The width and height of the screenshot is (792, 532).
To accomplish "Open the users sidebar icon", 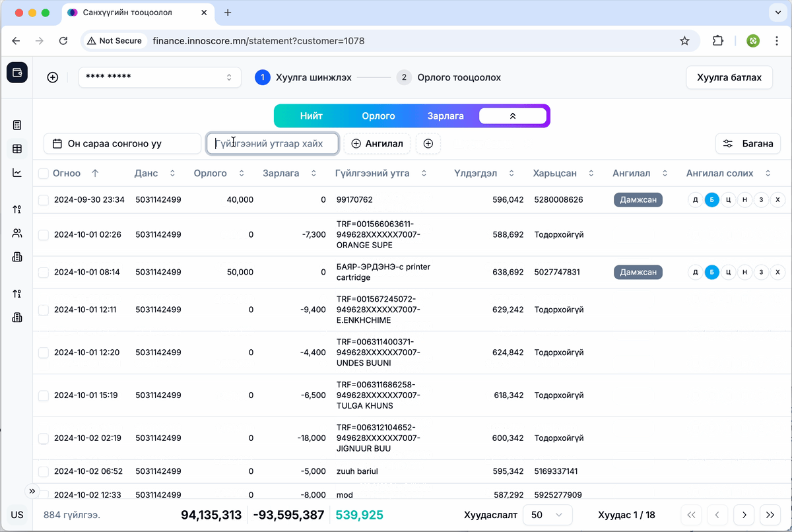I will coord(17,233).
